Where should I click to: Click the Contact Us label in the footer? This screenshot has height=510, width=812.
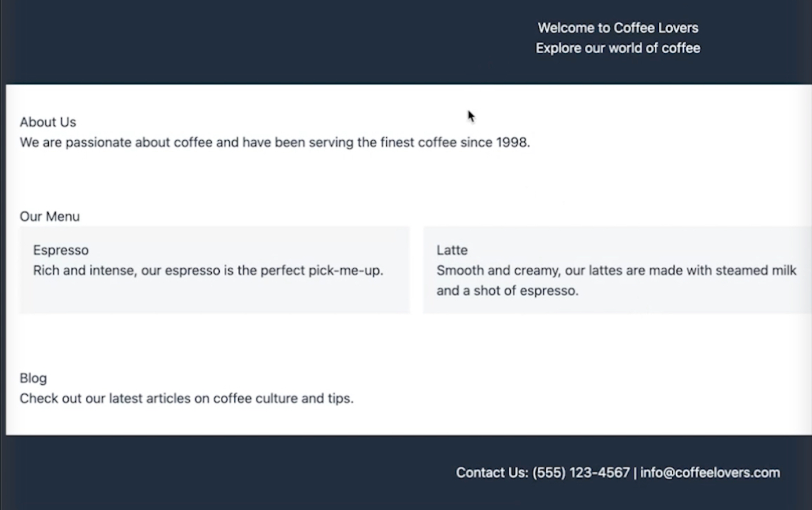click(x=492, y=473)
